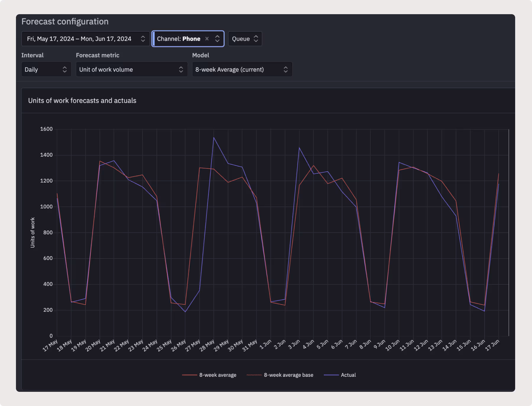The image size is (532, 406).
Task: Click the purple Actual line swatch
Action: point(331,375)
